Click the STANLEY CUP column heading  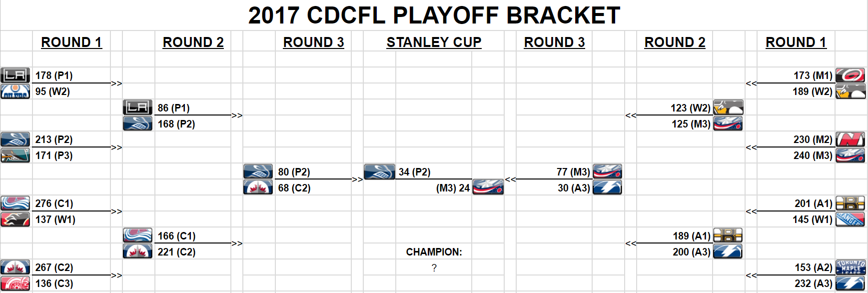[x=434, y=42]
